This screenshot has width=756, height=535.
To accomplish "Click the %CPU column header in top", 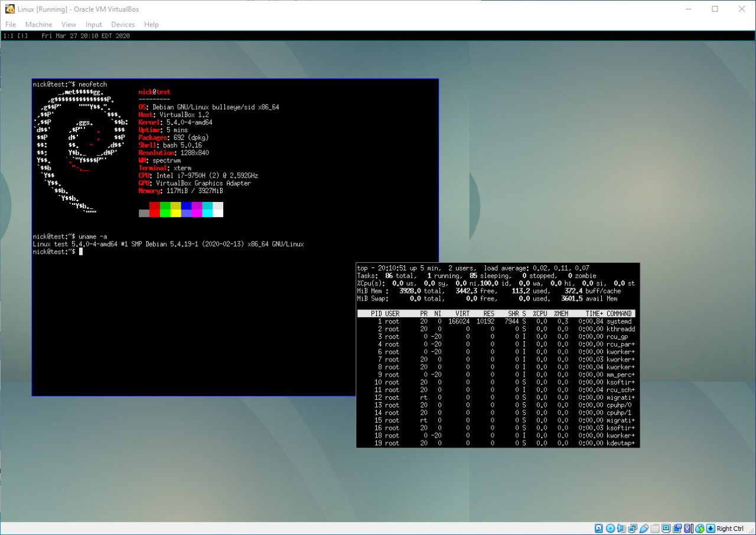I will point(540,314).
